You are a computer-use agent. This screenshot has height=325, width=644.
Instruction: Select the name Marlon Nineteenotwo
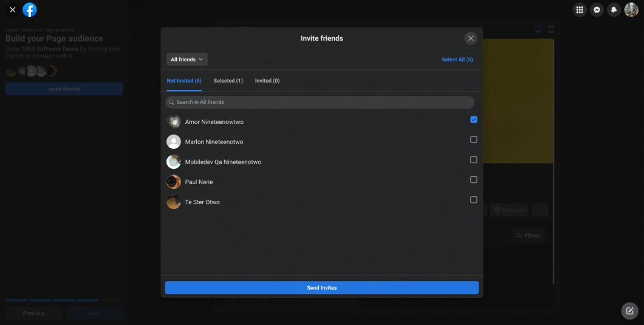214,142
